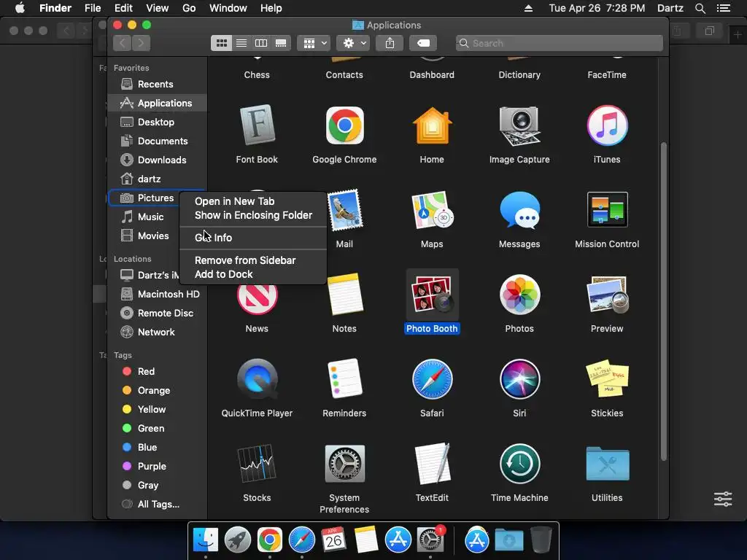Open the Maps application
The height and width of the screenshot is (560, 747).
[432, 211]
